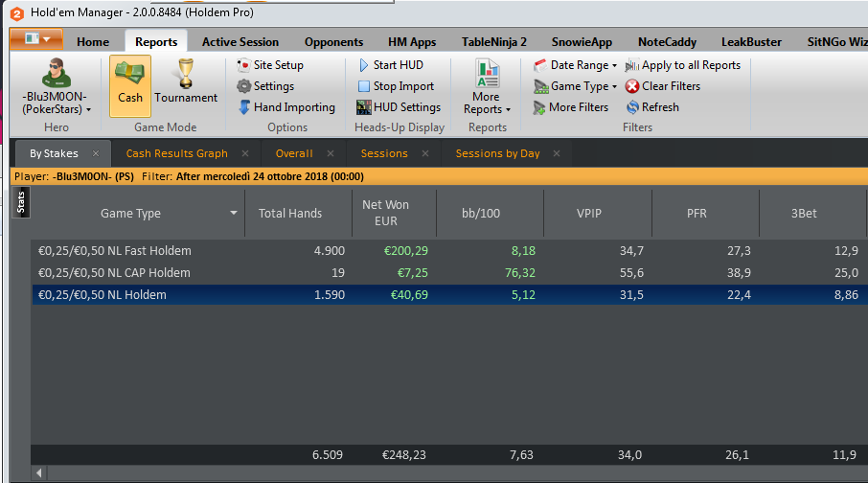Click the Game Type icon
868x483 pixels.
(541, 86)
